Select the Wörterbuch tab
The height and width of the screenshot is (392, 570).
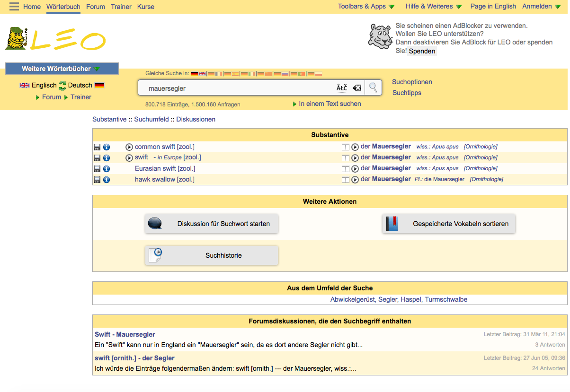[63, 7]
